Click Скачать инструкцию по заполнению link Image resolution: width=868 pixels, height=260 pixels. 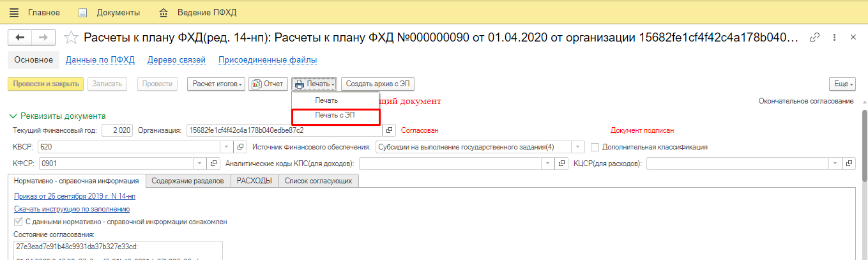[x=72, y=208]
